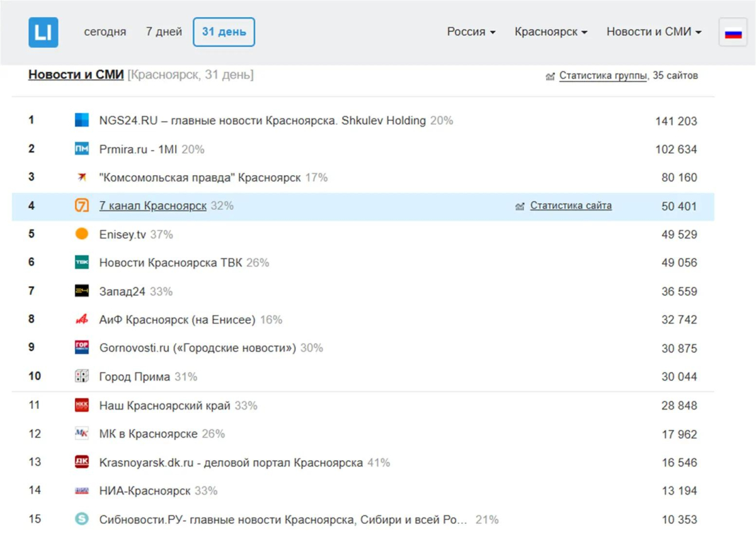This screenshot has width=756, height=537.
Task: Click the Наш Красноярский край favicon
Action: click(x=82, y=405)
